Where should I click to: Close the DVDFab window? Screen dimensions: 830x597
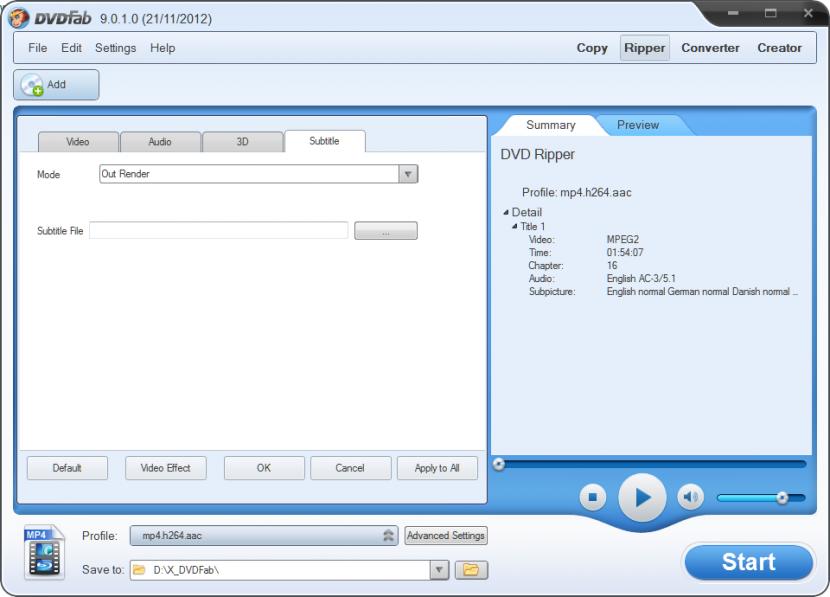coord(808,13)
